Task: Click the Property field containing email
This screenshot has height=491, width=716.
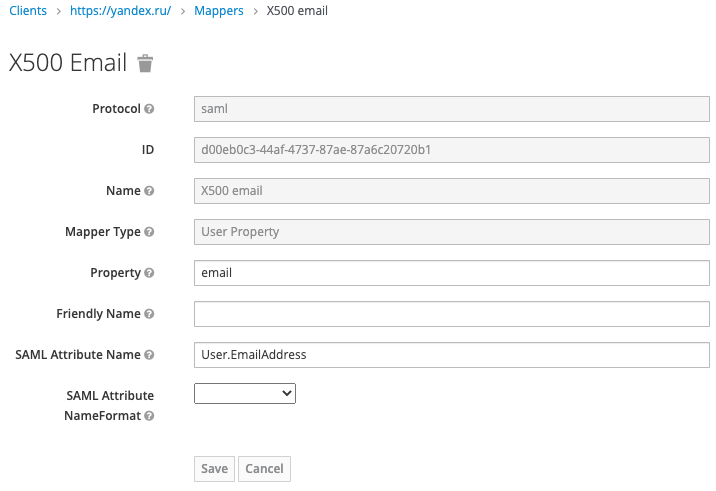Action: [451, 273]
